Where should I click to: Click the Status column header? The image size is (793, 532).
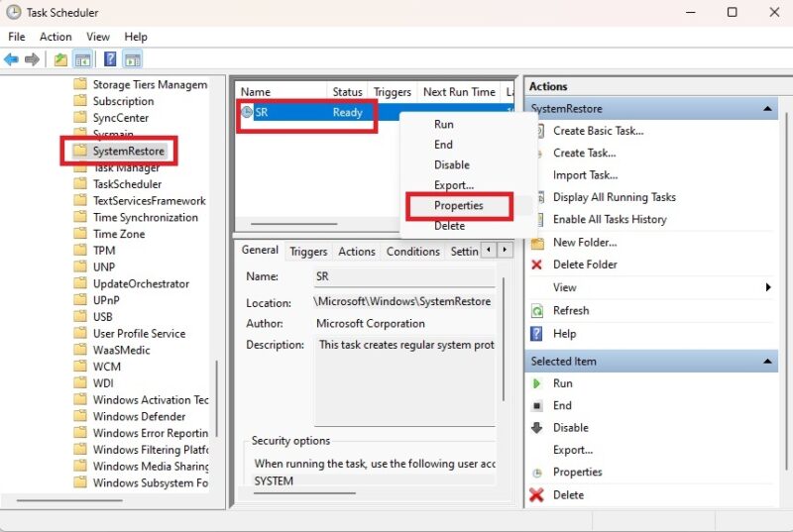347,92
